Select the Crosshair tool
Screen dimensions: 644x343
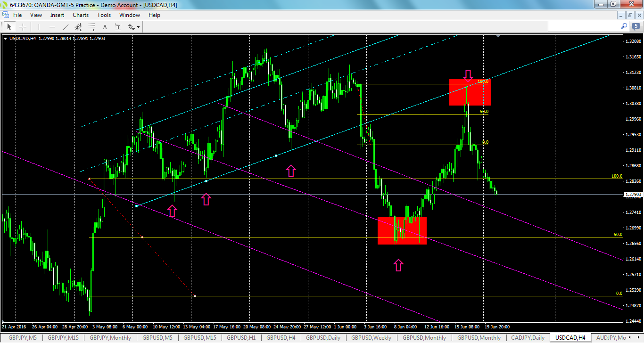pos(23,26)
